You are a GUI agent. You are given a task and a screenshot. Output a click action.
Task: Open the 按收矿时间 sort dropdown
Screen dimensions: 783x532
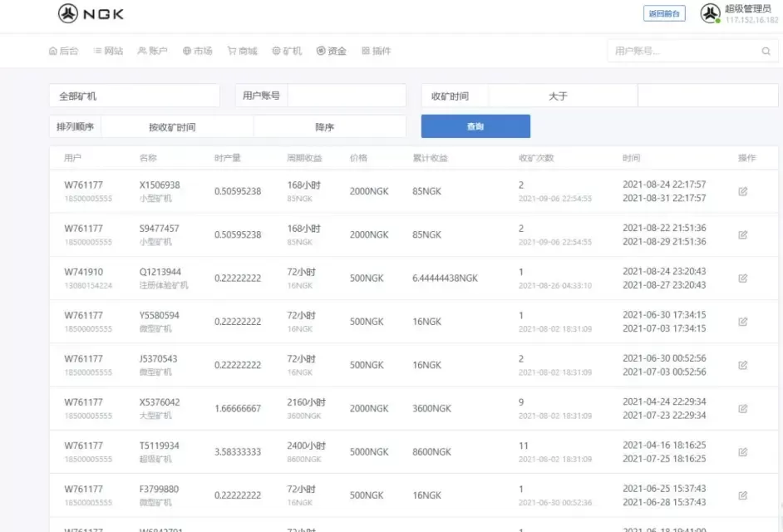pos(177,127)
